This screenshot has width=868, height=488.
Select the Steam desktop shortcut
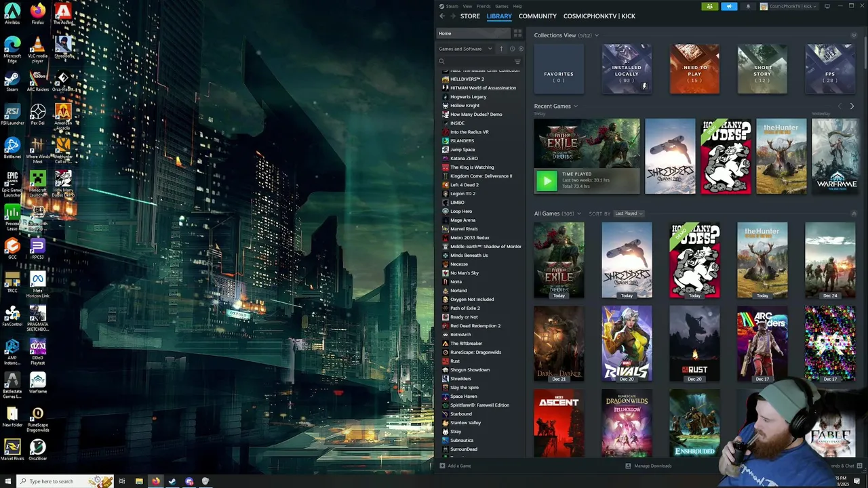pos(12,81)
